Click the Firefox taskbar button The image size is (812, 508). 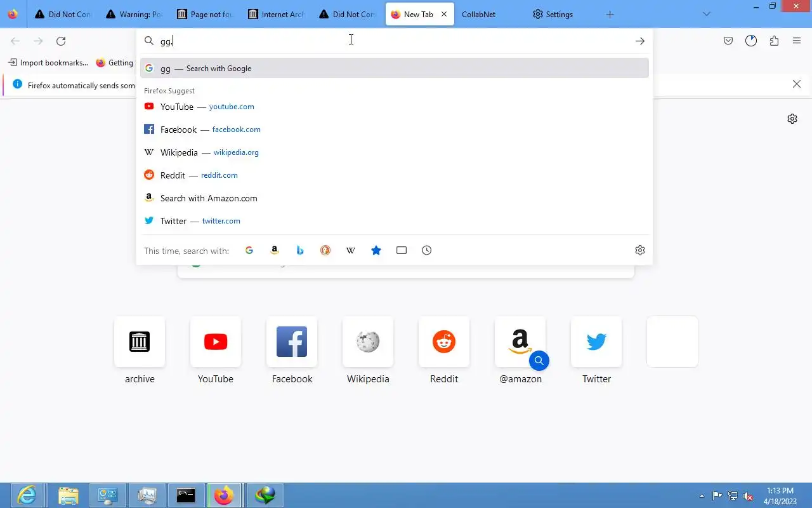coord(224,495)
